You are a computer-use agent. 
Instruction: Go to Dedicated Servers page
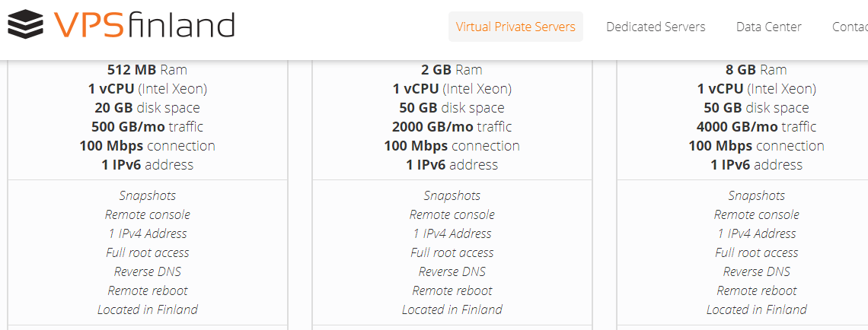pos(656,27)
